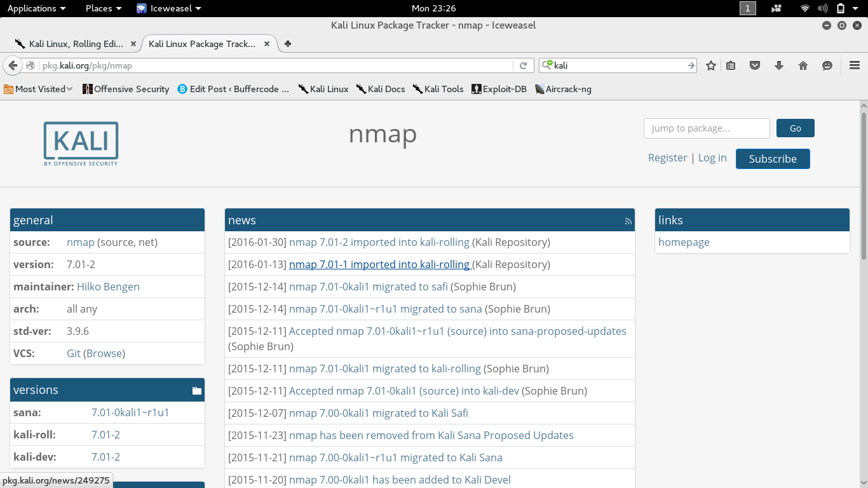
Task: Click the URL address bar
Action: pyautogui.click(x=276, y=65)
